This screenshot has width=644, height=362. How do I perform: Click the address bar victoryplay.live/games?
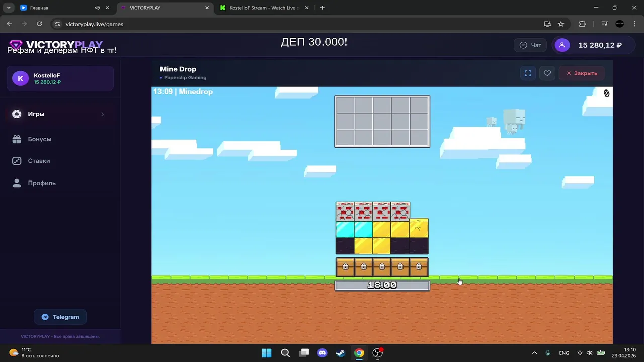pos(95,24)
